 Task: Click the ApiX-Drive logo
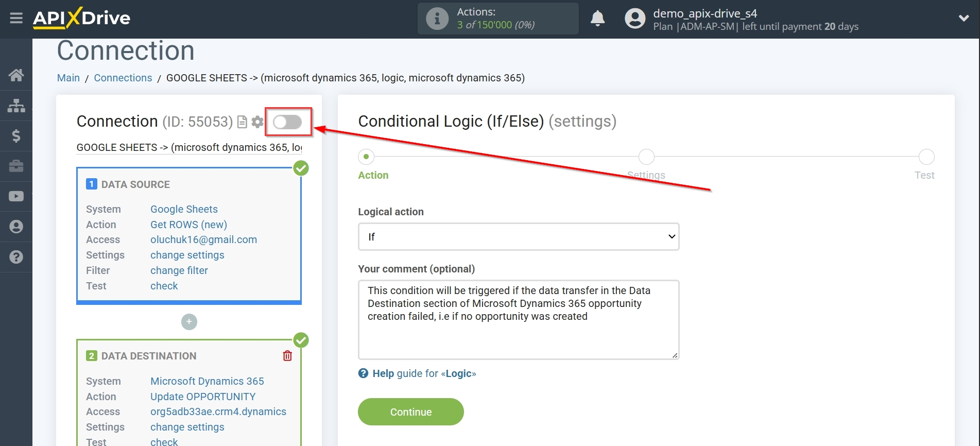[x=82, y=19]
